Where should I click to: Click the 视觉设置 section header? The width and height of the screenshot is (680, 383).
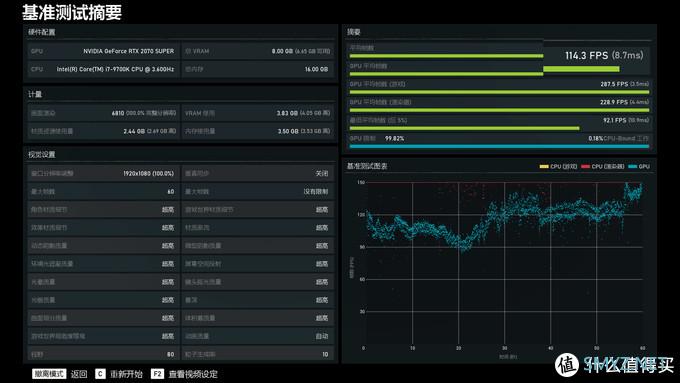coord(42,154)
